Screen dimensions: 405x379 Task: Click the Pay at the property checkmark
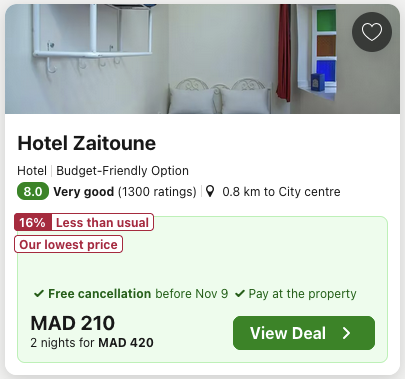pos(240,294)
